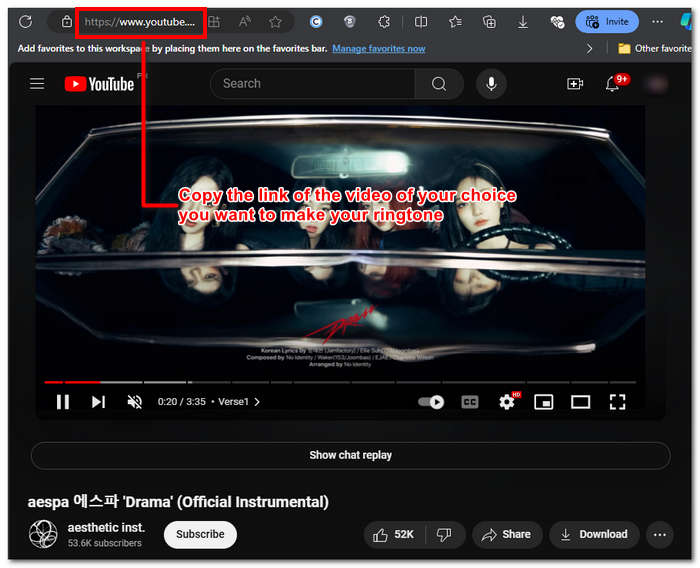
Task: Add this page to favorites star
Action: coord(275,21)
